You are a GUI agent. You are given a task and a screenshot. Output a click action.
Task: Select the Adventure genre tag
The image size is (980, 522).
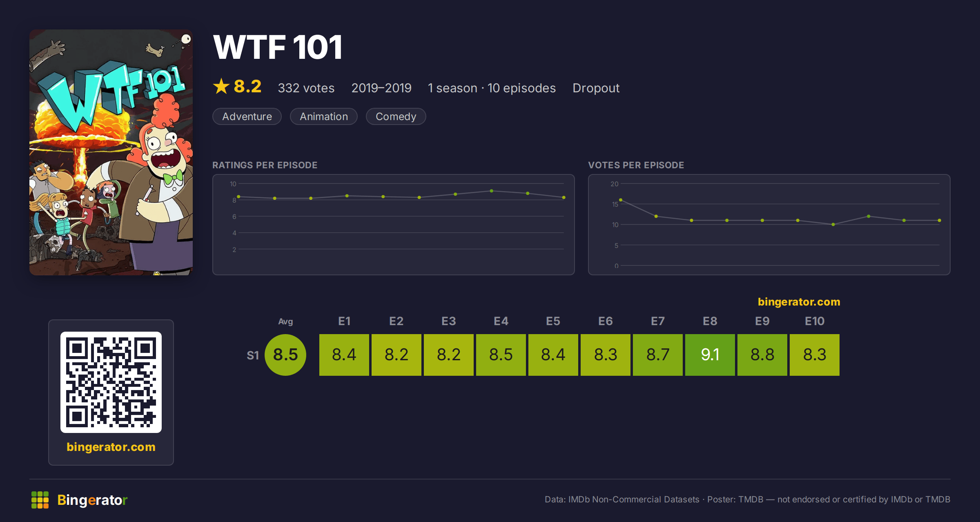click(247, 116)
